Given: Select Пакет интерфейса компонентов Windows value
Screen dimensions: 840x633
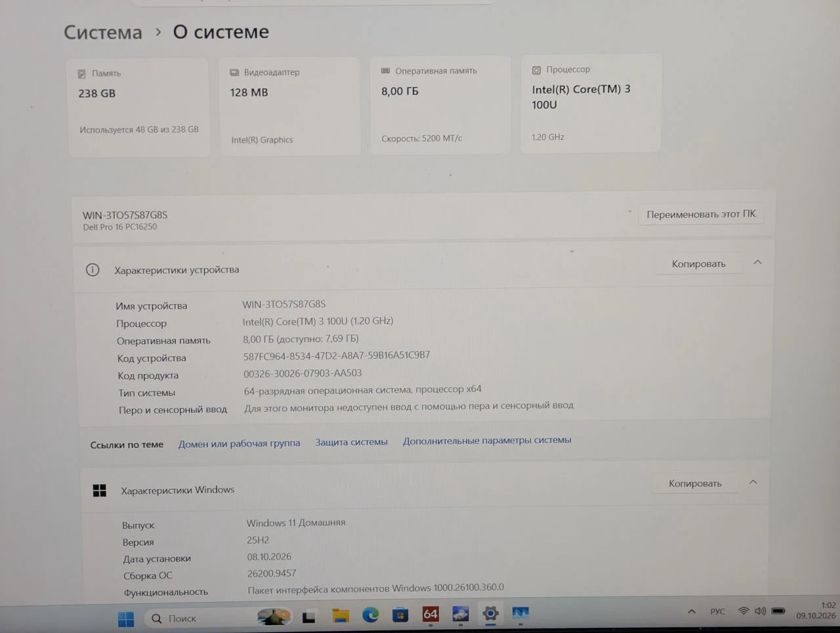Looking at the screenshot, I should pyautogui.click(x=375, y=588).
